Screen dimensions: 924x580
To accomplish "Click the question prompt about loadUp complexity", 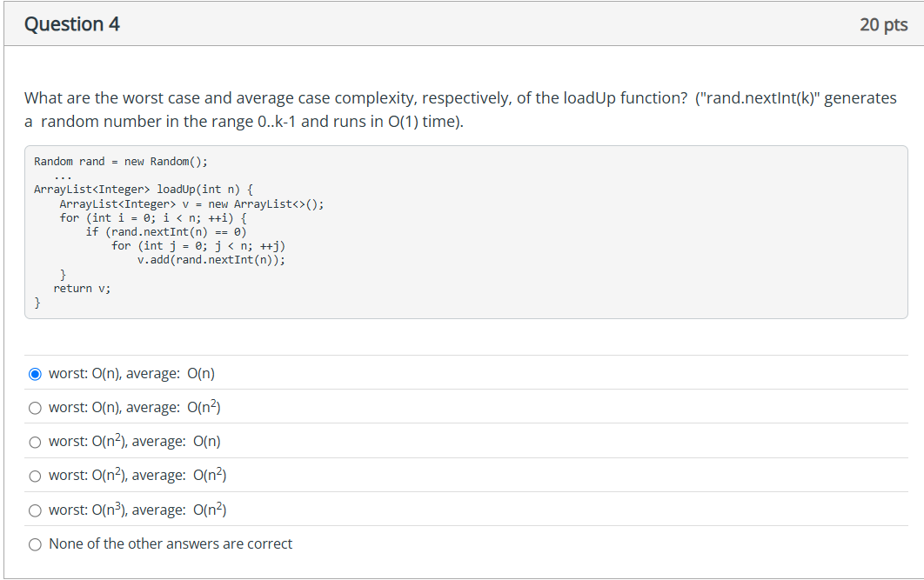I will click(348, 98).
